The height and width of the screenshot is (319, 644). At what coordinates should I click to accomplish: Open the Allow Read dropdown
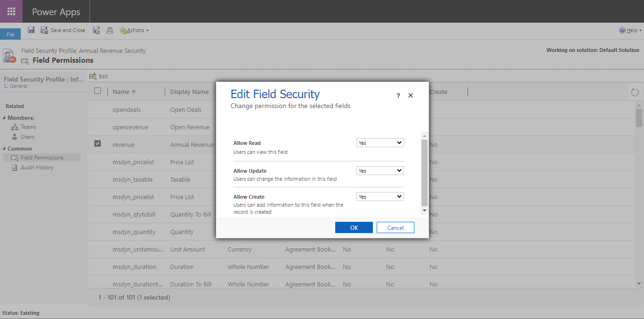coord(380,143)
